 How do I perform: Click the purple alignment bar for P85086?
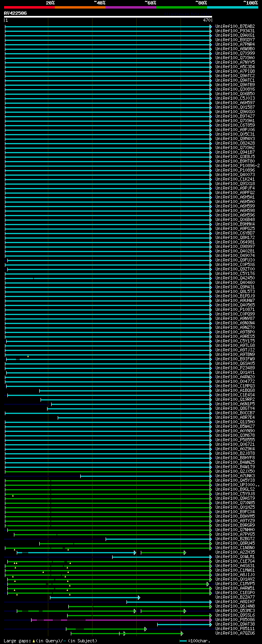[122, 620]
